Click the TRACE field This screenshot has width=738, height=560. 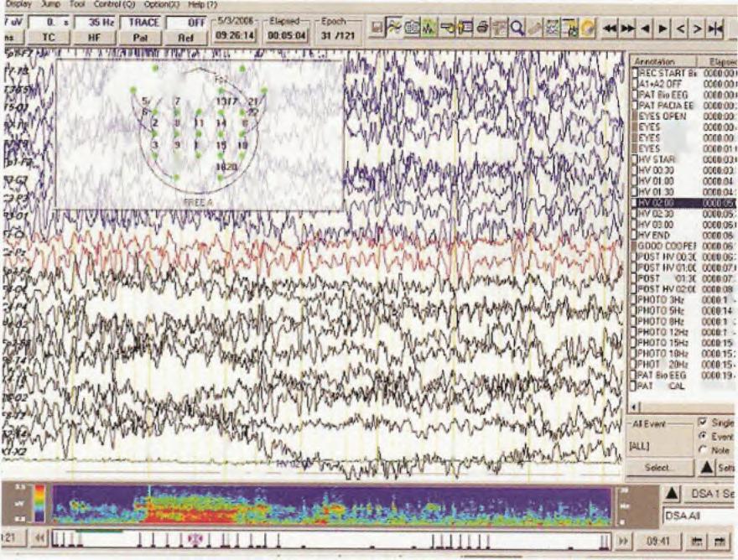139,22
